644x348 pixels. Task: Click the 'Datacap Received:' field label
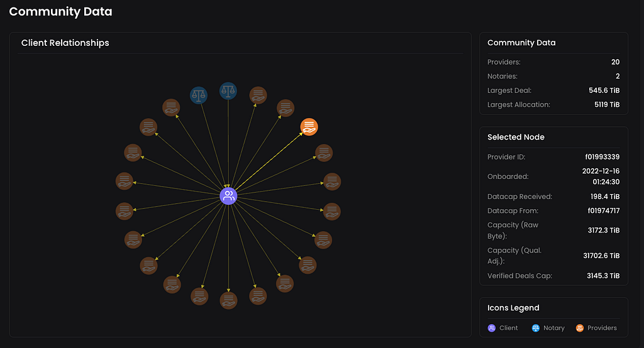pyautogui.click(x=519, y=197)
